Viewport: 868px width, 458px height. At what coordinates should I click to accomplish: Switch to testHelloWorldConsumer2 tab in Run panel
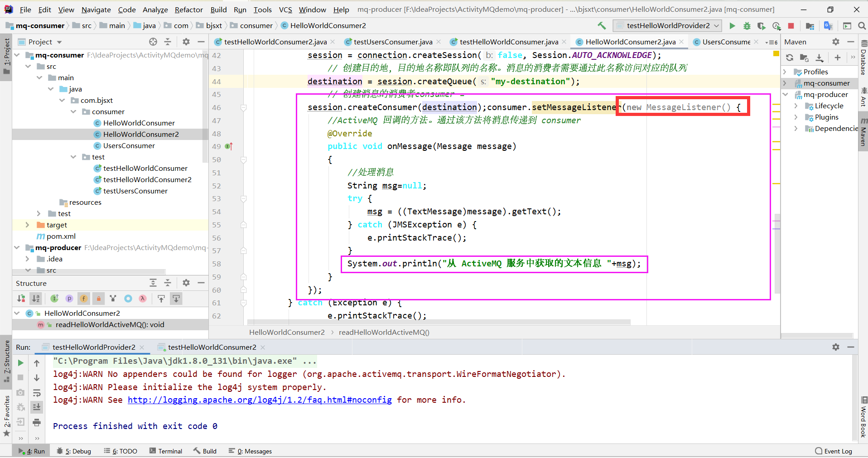click(x=212, y=347)
